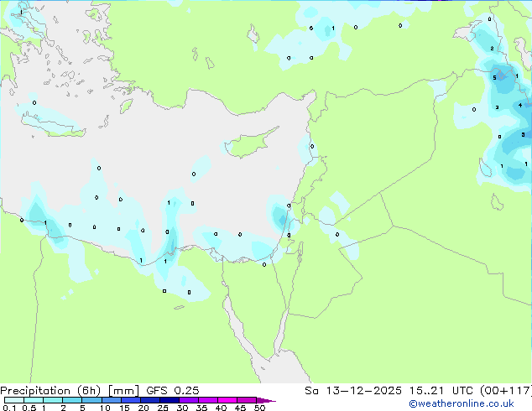Click the 10–15 mm legend swatch

(111, 400)
